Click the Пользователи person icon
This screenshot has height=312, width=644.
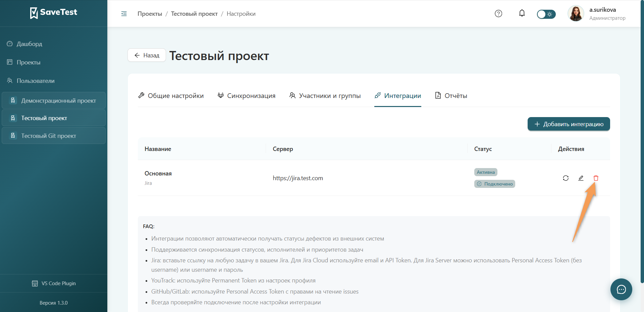[x=10, y=81]
